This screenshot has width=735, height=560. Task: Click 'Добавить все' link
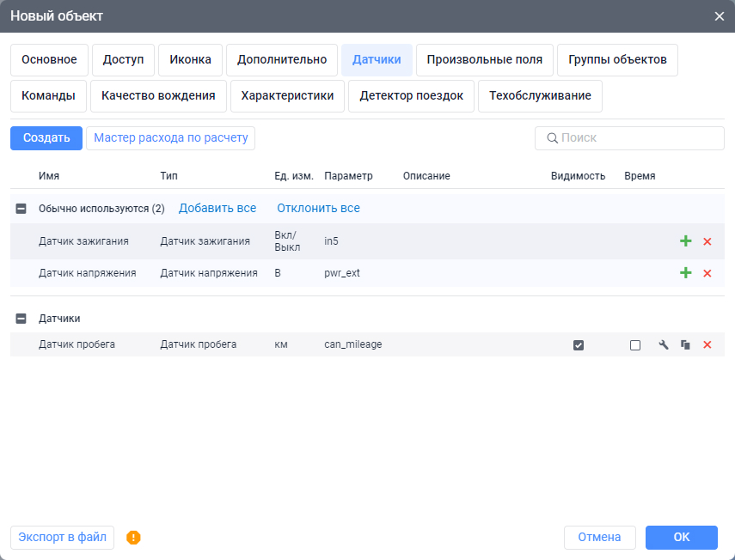click(217, 209)
